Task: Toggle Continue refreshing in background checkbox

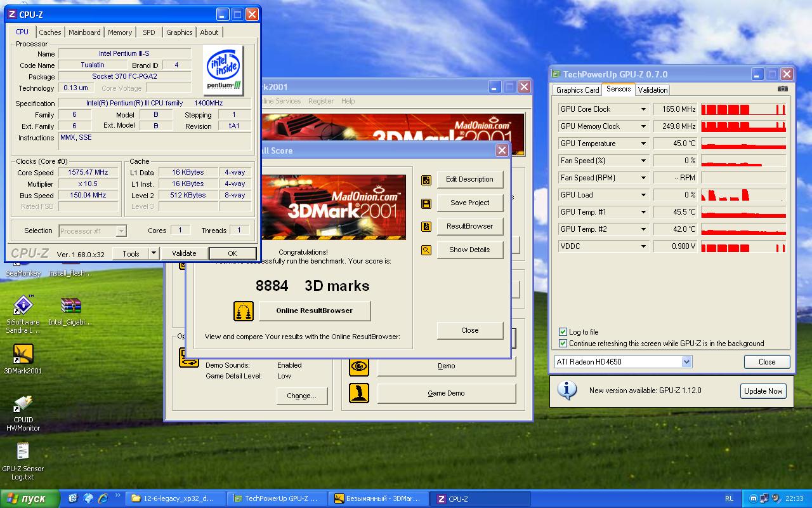Action: pyautogui.click(x=563, y=344)
